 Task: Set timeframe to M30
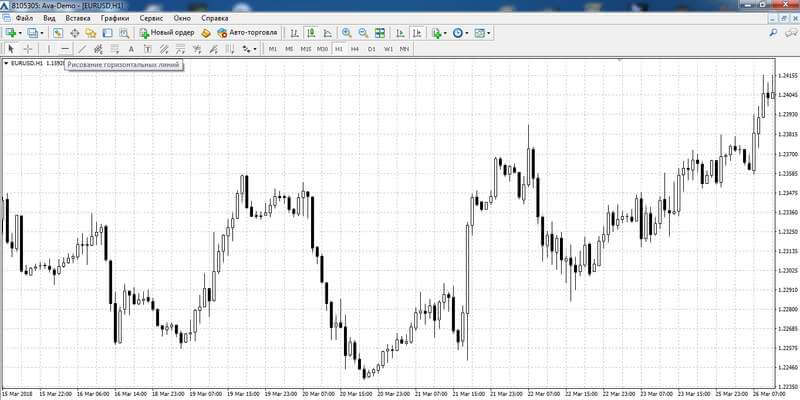[322, 49]
